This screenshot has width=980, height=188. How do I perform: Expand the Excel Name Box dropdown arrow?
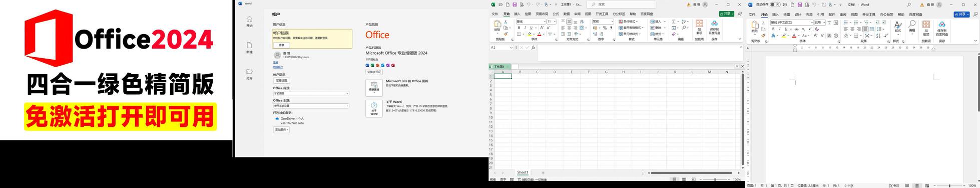511,48
